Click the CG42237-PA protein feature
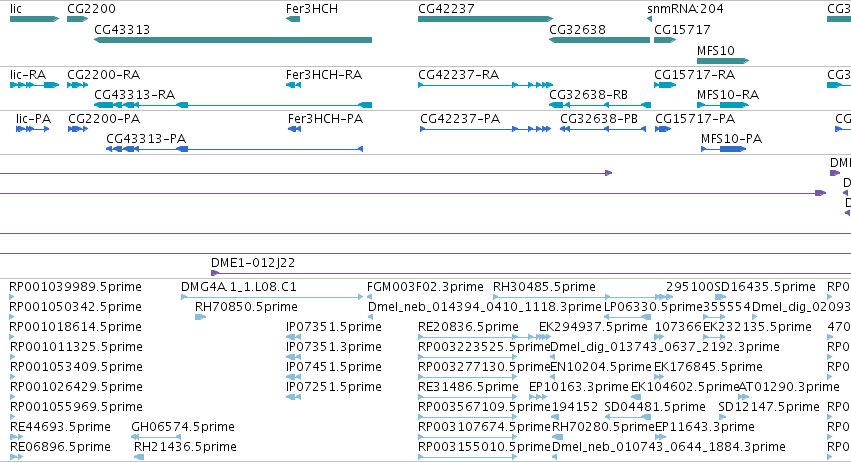Image resolution: width=851 pixels, height=462 pixels. 486,129
